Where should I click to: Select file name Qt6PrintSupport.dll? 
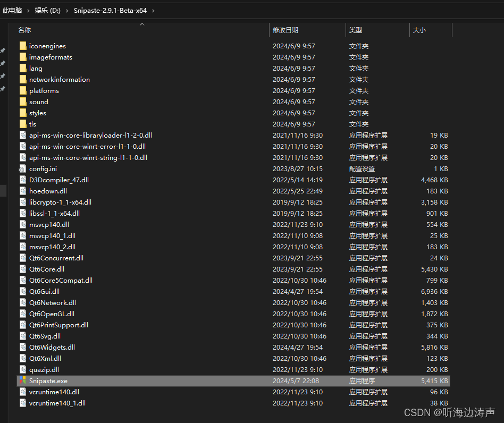(58, 325)
